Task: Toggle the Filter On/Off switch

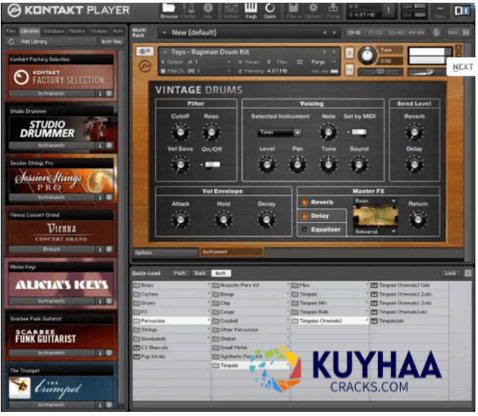Action: coord(212,164)
